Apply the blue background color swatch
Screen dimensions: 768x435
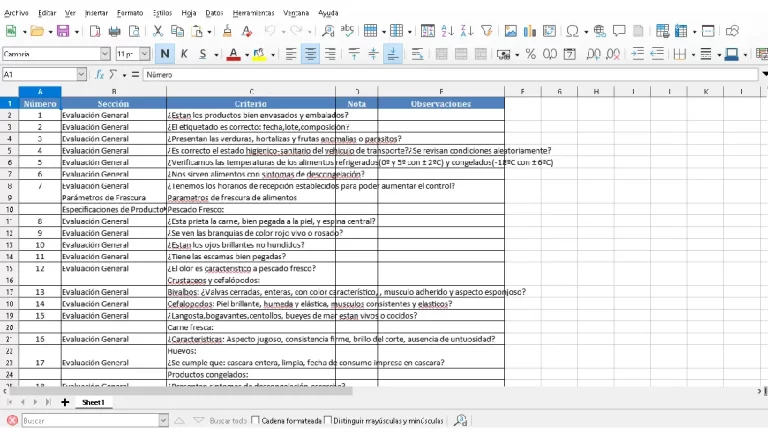click(x=731, y=54)
